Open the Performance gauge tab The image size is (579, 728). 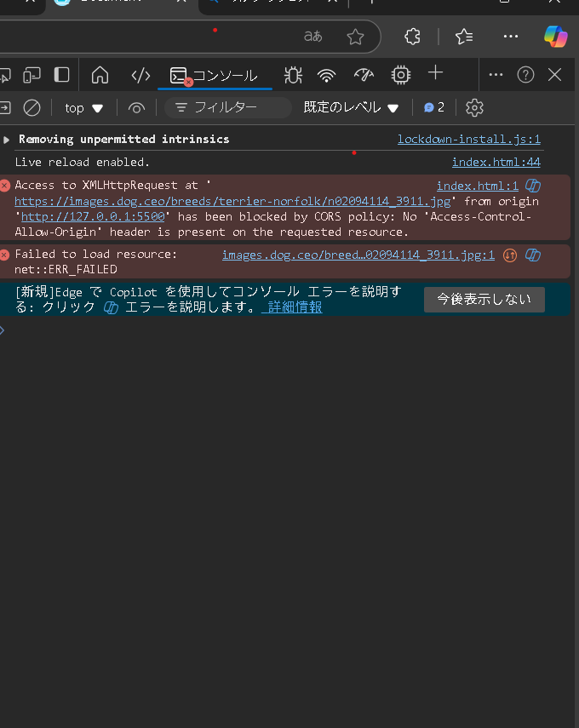point(364,75)
